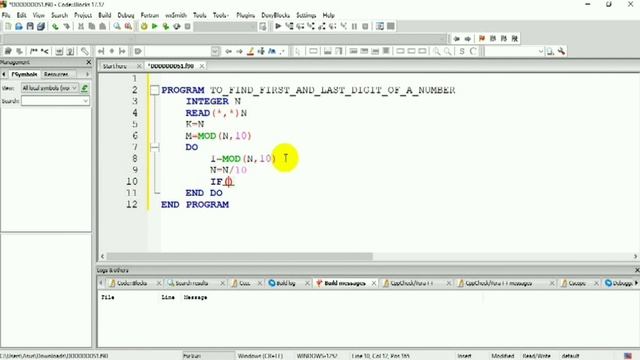
Task: Click the language flag in status bar
Action: pos(628,356)
